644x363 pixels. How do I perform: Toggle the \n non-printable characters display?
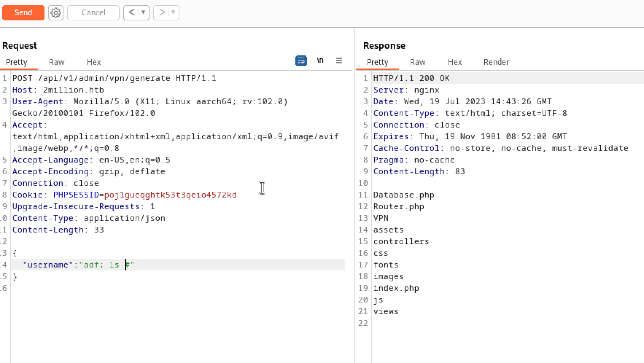pyautogui.click(x=320, y=60)
